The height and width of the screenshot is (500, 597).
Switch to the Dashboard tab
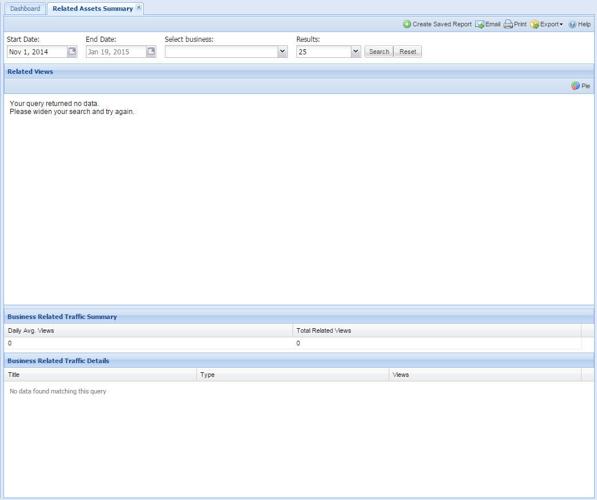25,8
